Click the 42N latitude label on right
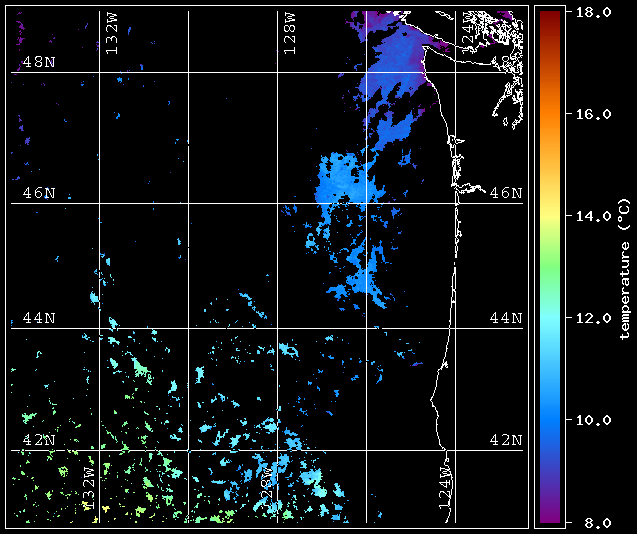The width and height of the screenshot is (637, 534). click(505, 440)
